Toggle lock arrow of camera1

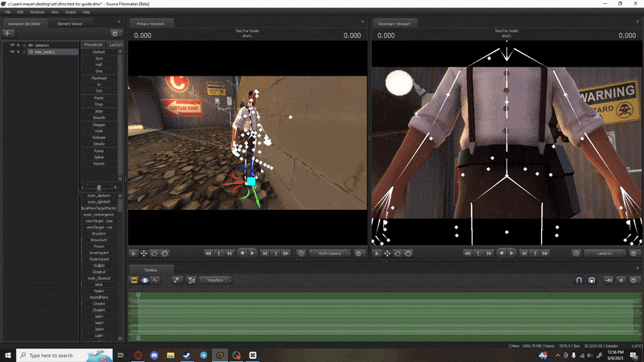(x=18, y=45)
